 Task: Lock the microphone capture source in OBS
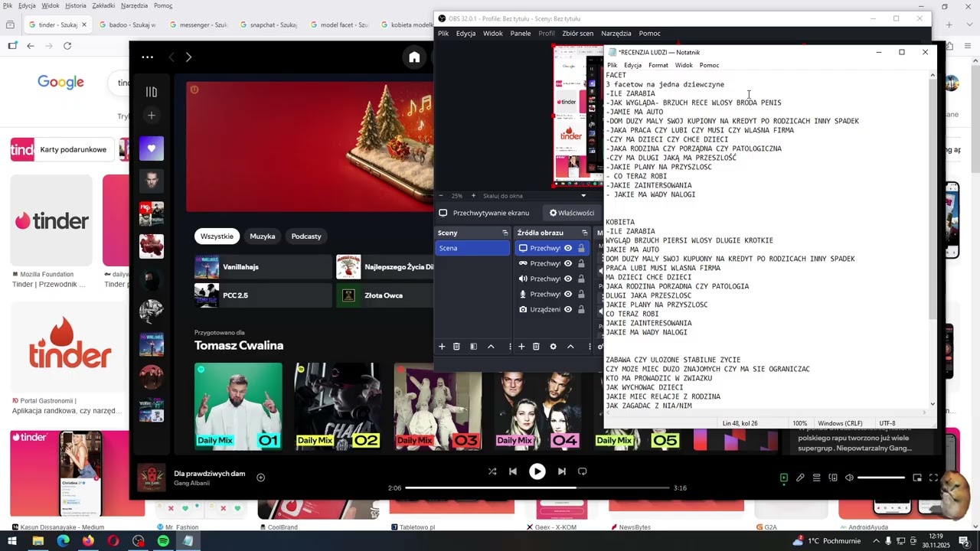pyautogui.click(x=581, y=294)
